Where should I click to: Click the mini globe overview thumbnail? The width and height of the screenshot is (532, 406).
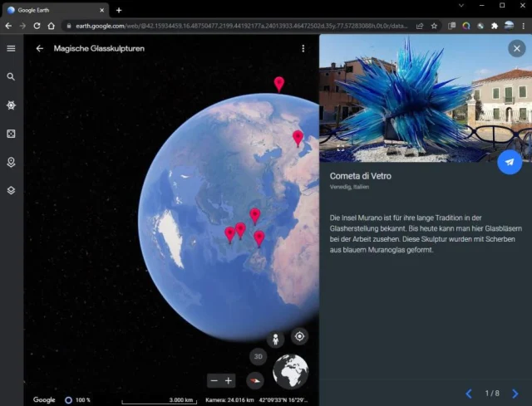coord(290,371)
